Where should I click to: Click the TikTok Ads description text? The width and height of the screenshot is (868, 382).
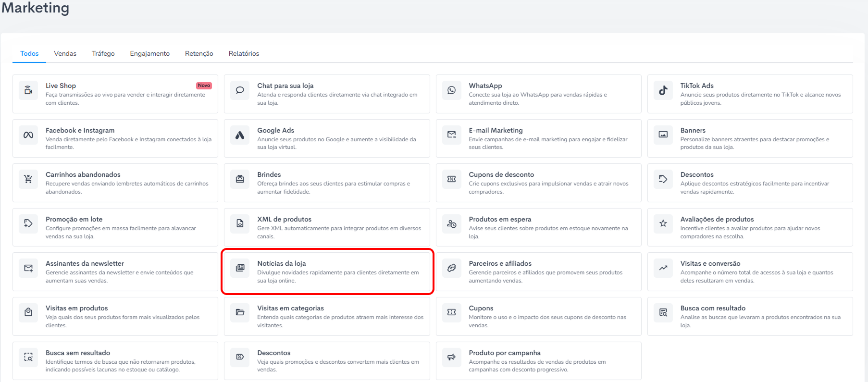760,99
